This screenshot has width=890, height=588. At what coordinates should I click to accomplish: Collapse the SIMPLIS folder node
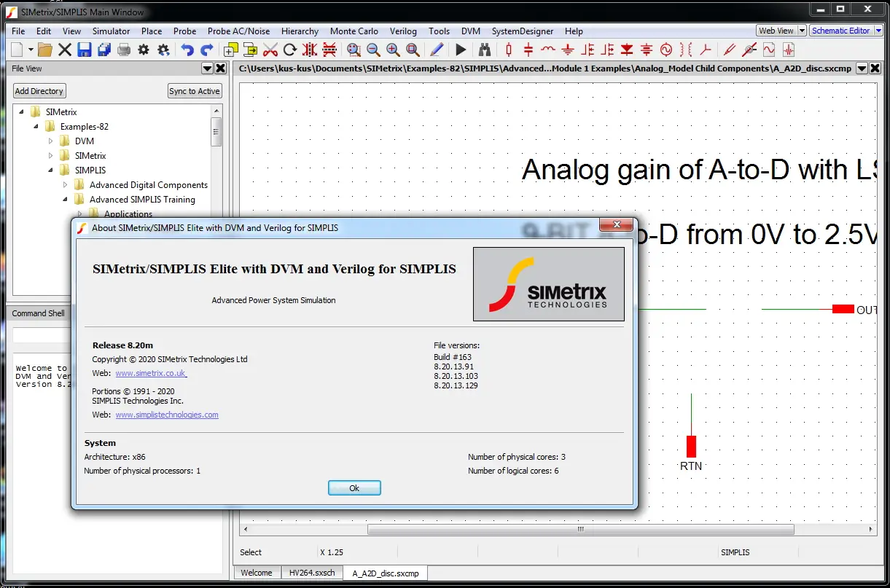[x=50, y=170]
